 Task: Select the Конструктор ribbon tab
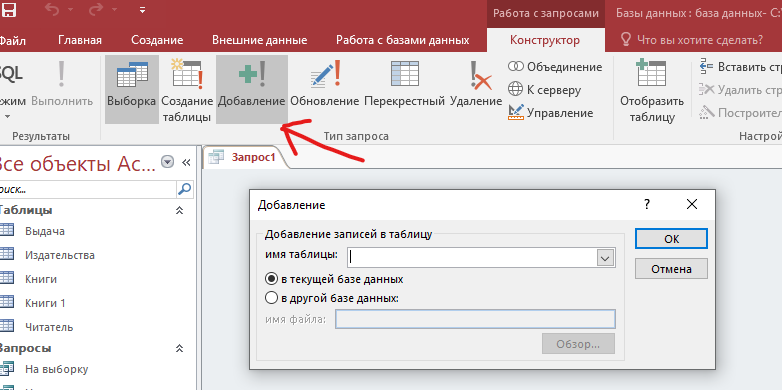(x=545, y=40)
